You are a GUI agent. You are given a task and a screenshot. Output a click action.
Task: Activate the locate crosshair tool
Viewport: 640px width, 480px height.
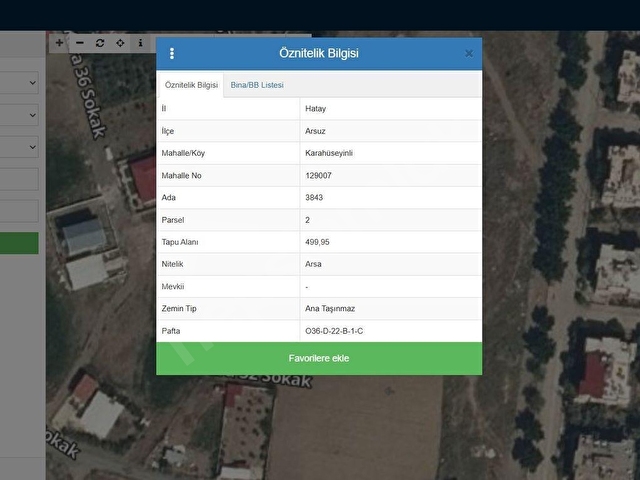(x=120, y=43)
